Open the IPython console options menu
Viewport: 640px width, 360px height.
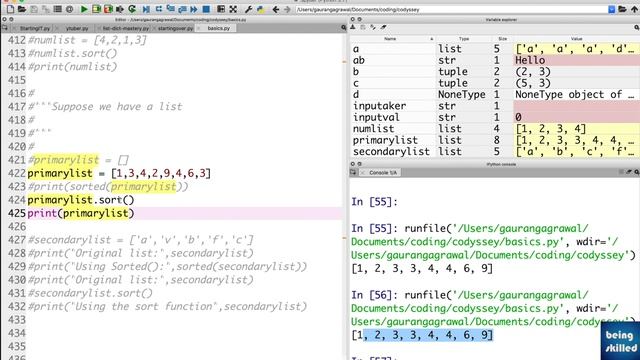click(637, 173)
